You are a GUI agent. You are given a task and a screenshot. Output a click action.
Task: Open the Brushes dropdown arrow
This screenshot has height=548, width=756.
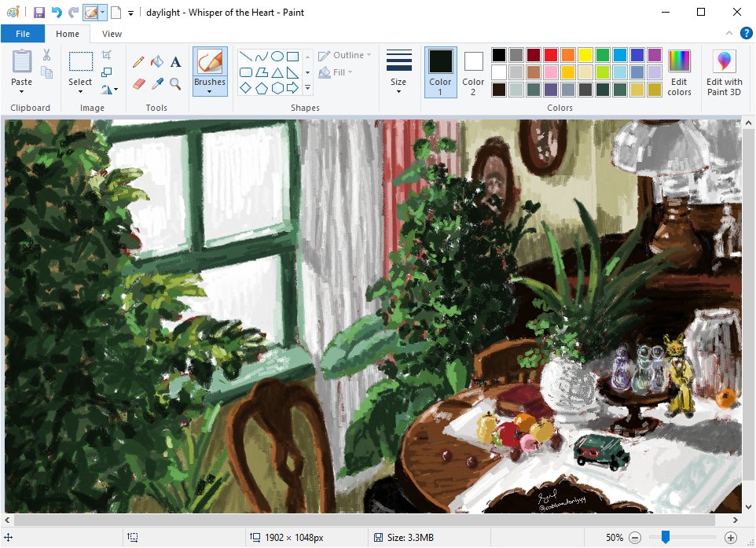pos(210,92)
